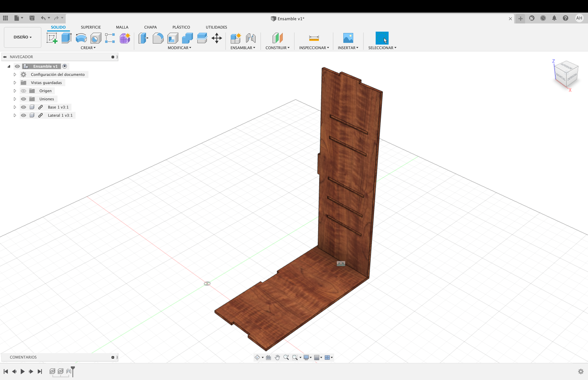The image size is (588, 380).
Task: Activate Ensamble v1 radio button
Action: click(x=65, y=66)
